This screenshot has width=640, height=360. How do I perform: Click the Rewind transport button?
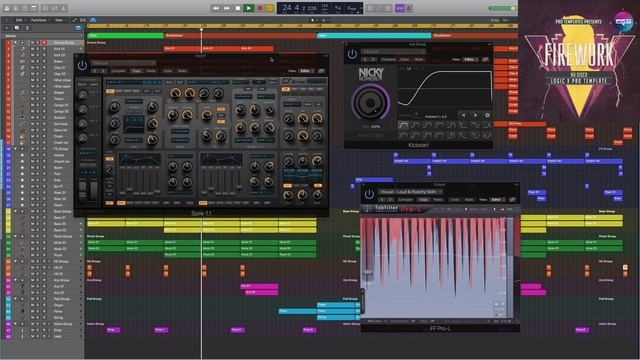[216, 8]
